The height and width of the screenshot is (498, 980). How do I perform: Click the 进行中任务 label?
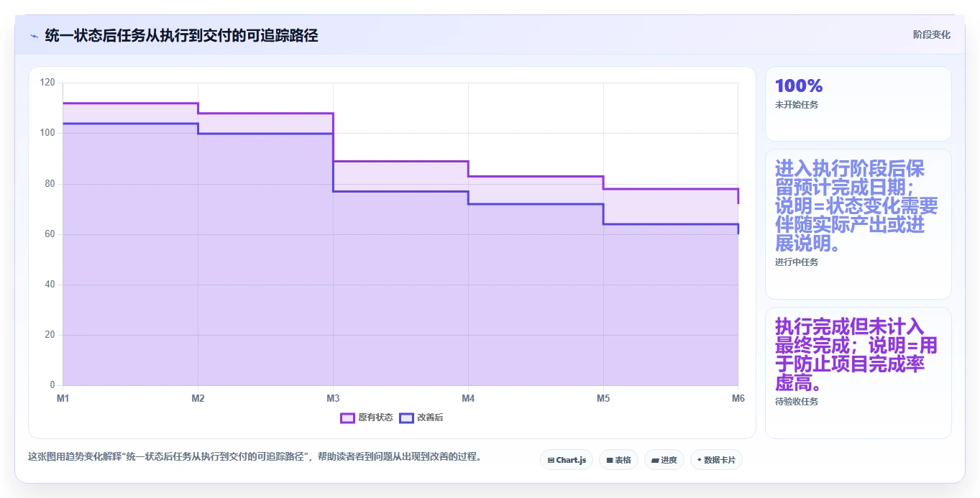797,262
